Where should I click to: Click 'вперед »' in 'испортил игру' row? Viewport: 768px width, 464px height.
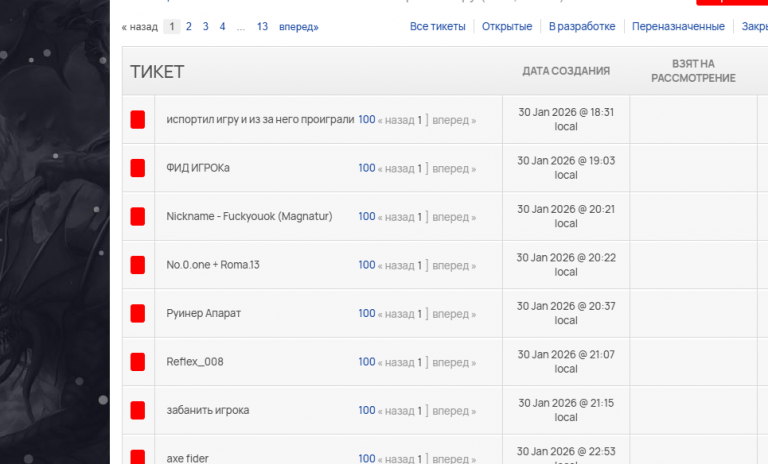(x=454, y=120)
